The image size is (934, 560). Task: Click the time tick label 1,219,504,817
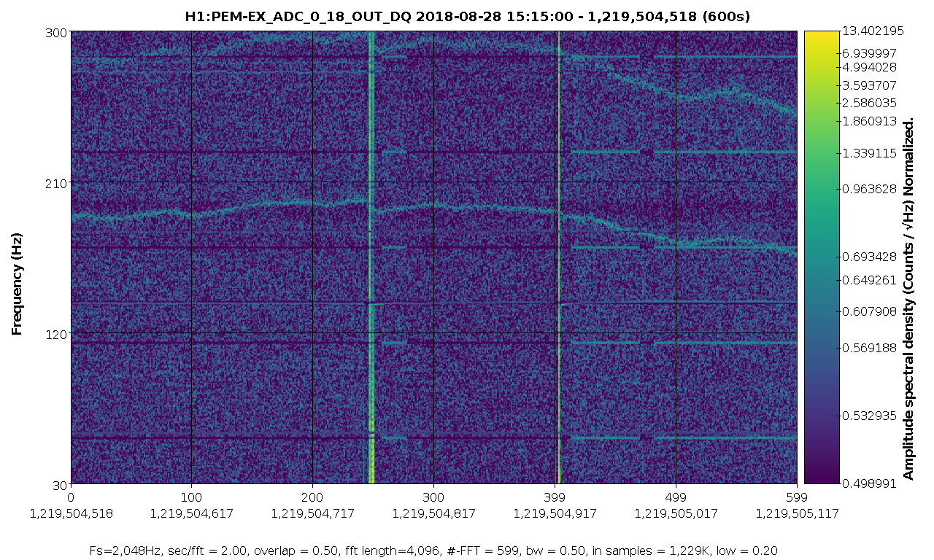point(433,513)
